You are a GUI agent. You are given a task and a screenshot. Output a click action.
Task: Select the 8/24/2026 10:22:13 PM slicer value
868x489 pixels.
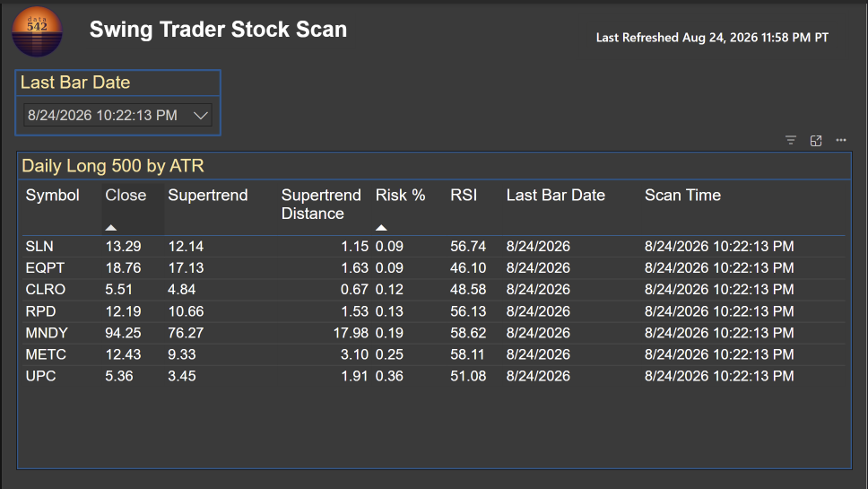coord(102,115)
